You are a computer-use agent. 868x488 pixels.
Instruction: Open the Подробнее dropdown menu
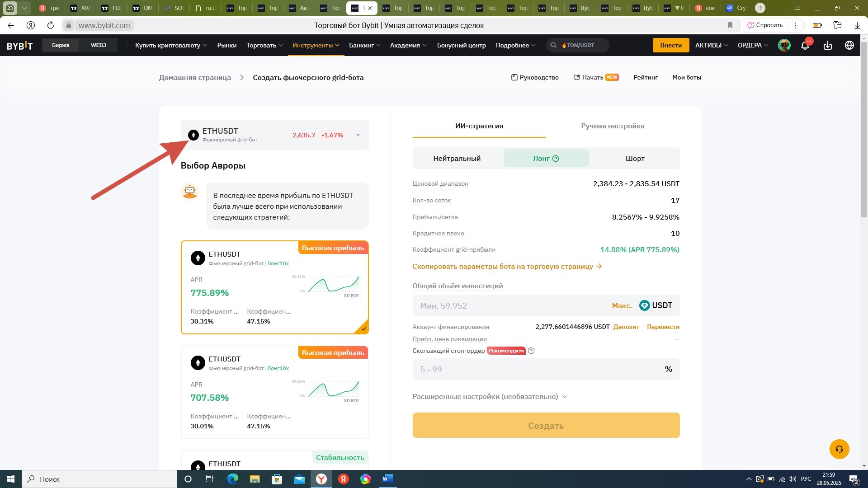coord(515,45)
